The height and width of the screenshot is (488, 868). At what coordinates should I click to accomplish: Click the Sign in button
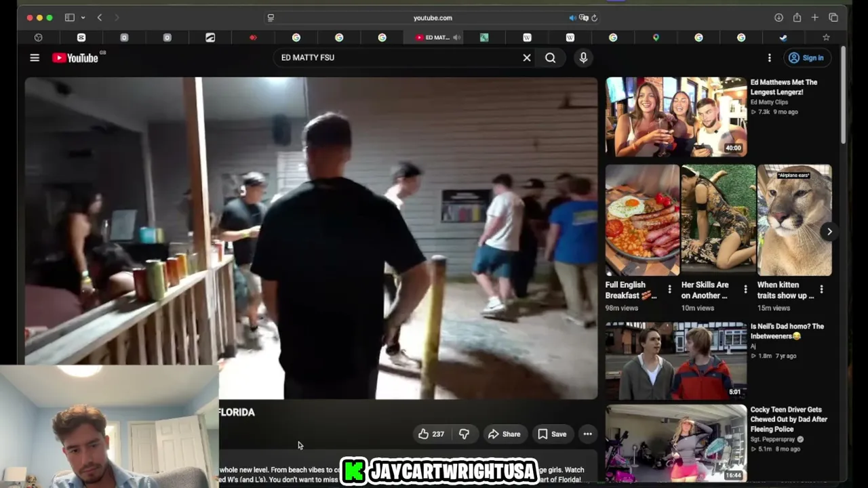click(x=806, y=58)
